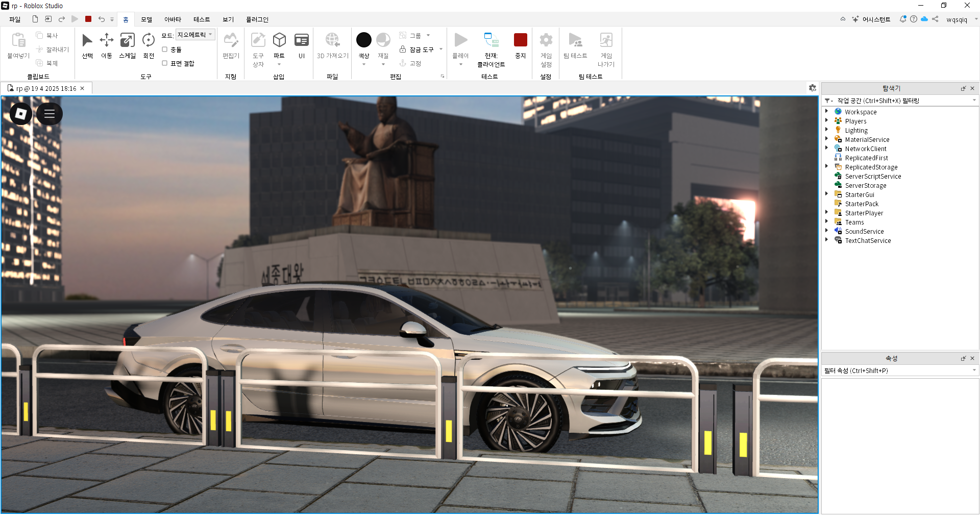Click the 3D 가져오기 import icon
The image size is (980, 519).
pos(332,40)
